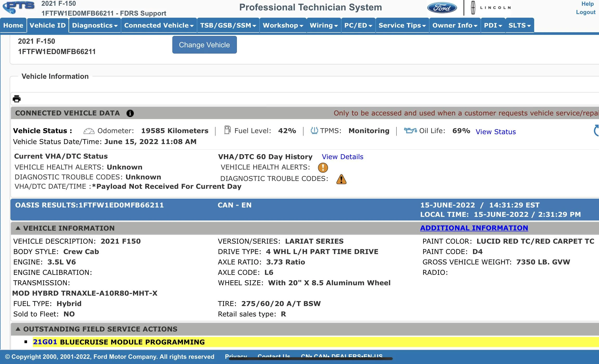Viewport: 599px width, 364px height.
Task: Select axle code L6
Action: [269, 272]
